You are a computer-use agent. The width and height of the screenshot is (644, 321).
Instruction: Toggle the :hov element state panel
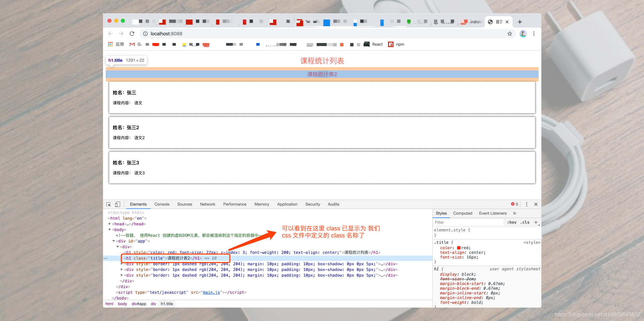(x=512, y=222)
